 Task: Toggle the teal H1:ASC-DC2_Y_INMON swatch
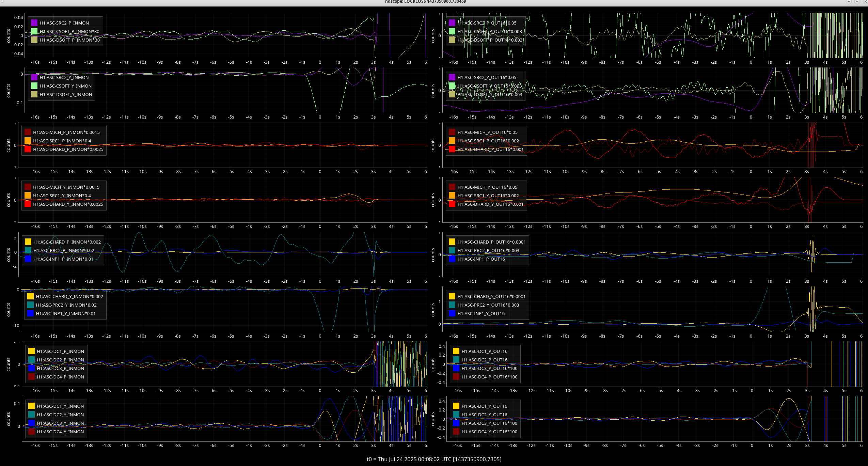click(x=31, y=415)
